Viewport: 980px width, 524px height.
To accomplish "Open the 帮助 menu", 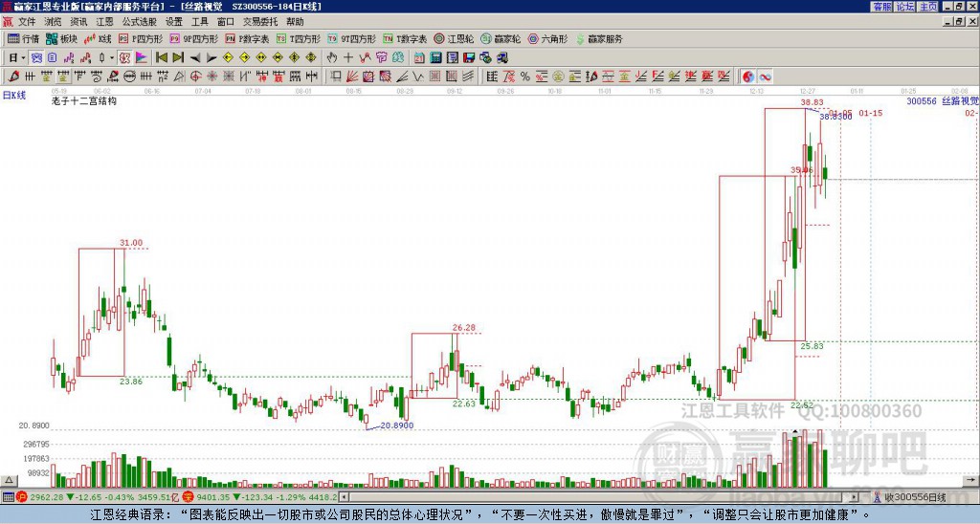I will pos(295,22).
